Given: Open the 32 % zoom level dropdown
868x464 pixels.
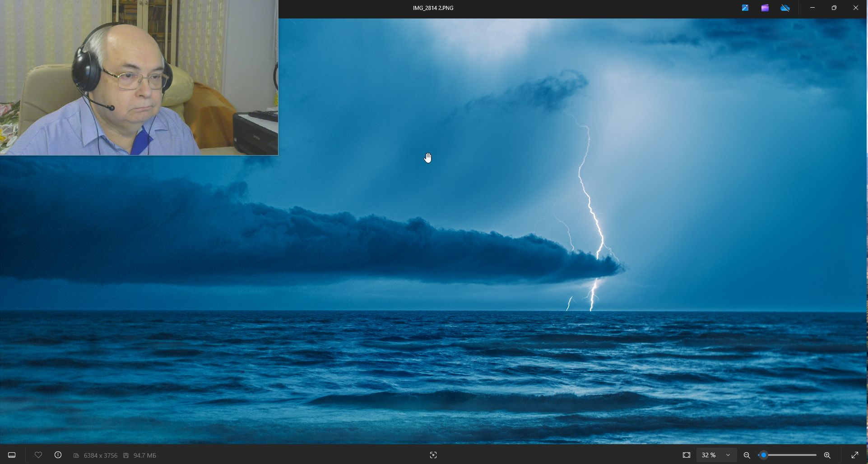Looking at the screenshot, I should tap(717, 455).
